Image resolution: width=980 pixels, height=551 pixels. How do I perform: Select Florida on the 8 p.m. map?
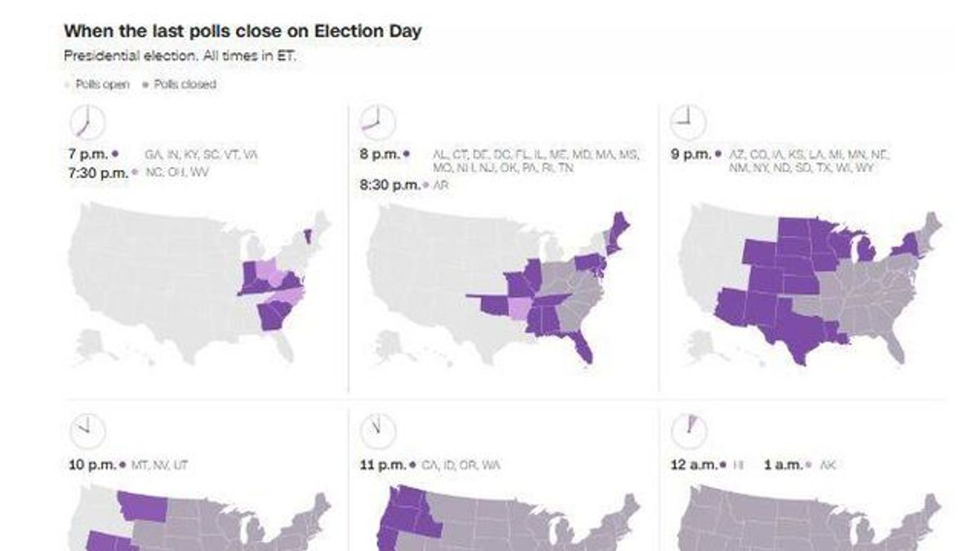pos(581,344)
